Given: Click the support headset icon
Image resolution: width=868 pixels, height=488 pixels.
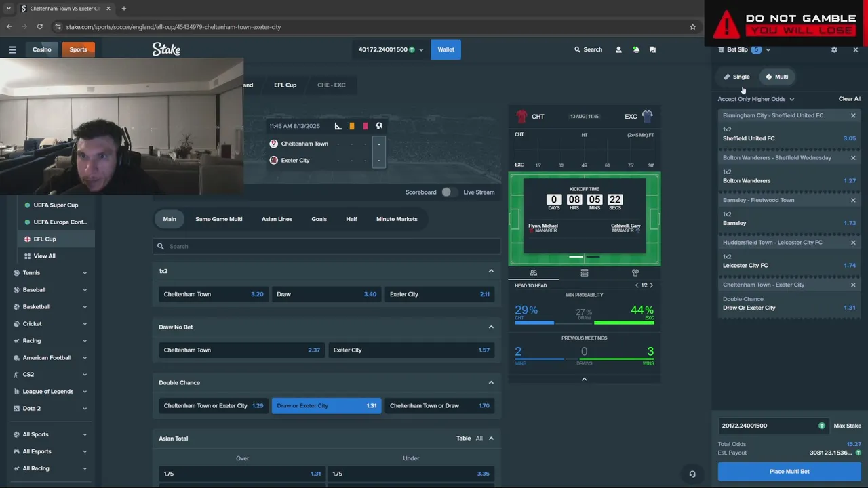Looking at the screenshot, I should click(692, 474).
